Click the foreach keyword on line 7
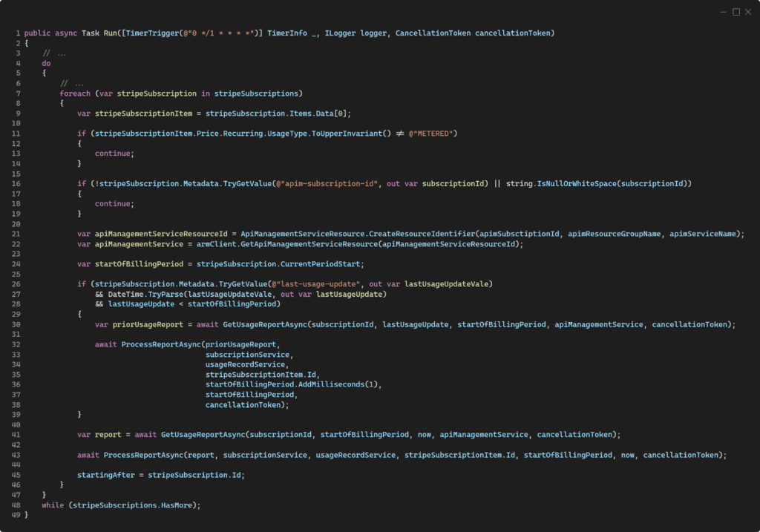760x532 pixels. [75, 93]
